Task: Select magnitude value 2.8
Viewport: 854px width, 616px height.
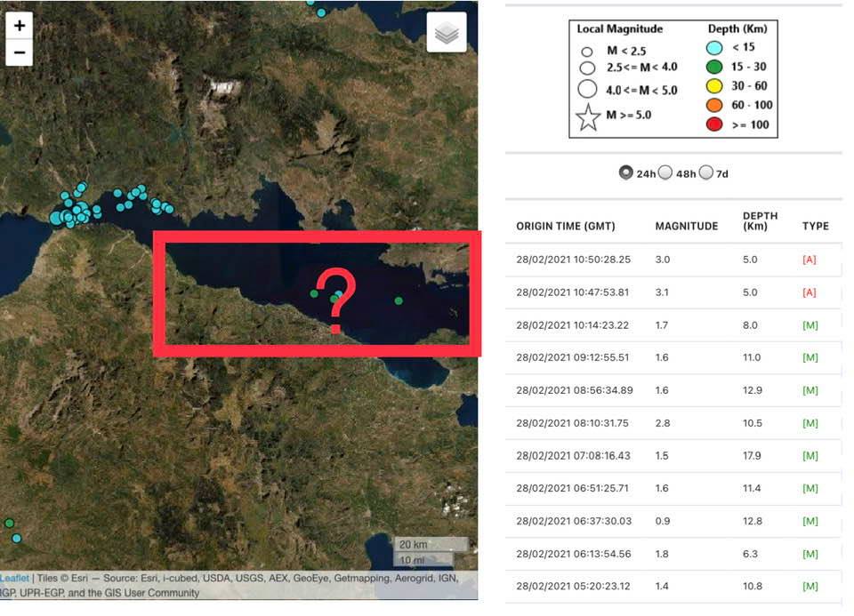Action: point(662,423)
